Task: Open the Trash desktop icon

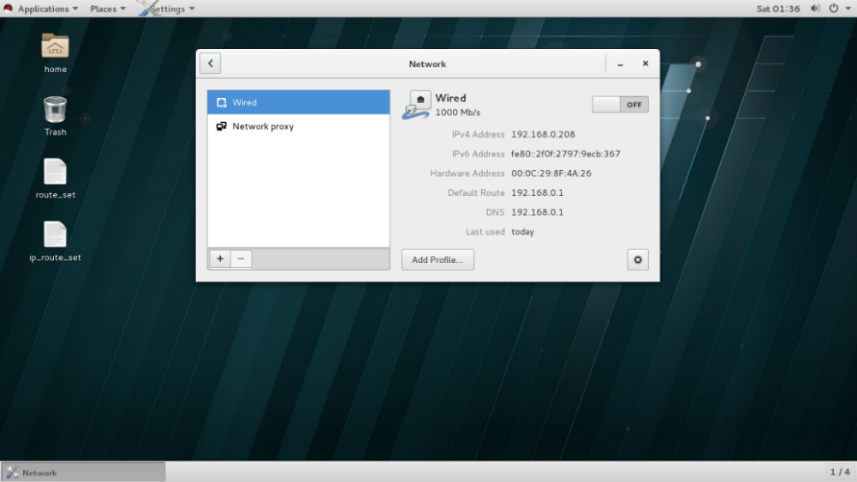Action: tap(55, 115)
